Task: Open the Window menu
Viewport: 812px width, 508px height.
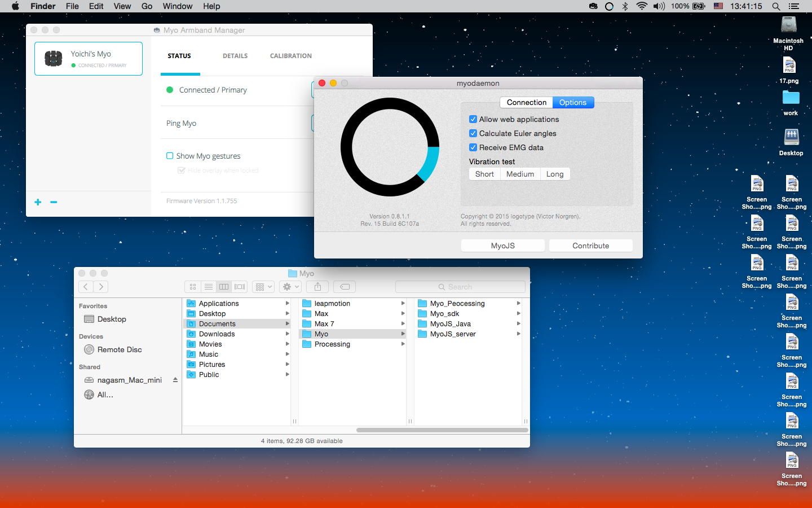Action: tap(178, 6)
